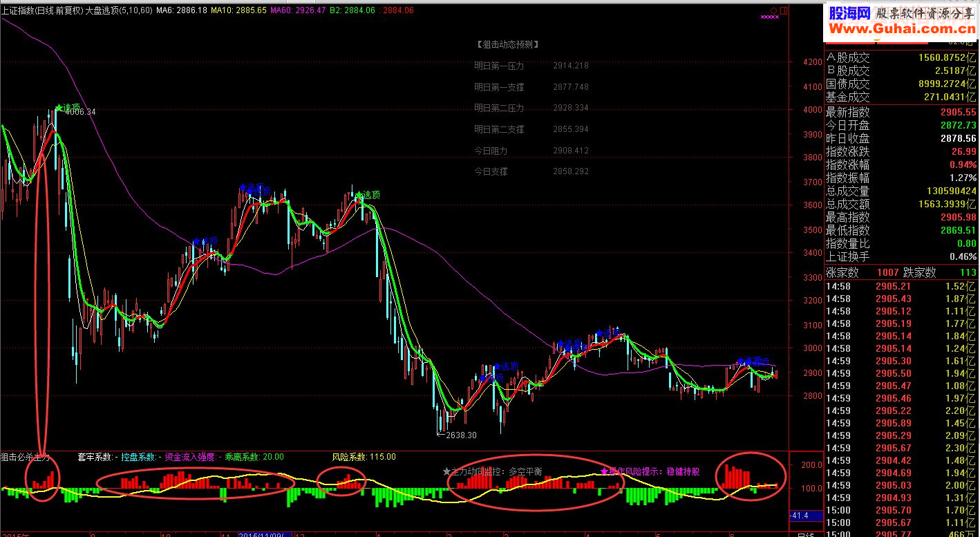The height and width of the screenshot is (537, 980).
Task: Click the 今日阻力 2908.412 row
Action: [531, 150]
